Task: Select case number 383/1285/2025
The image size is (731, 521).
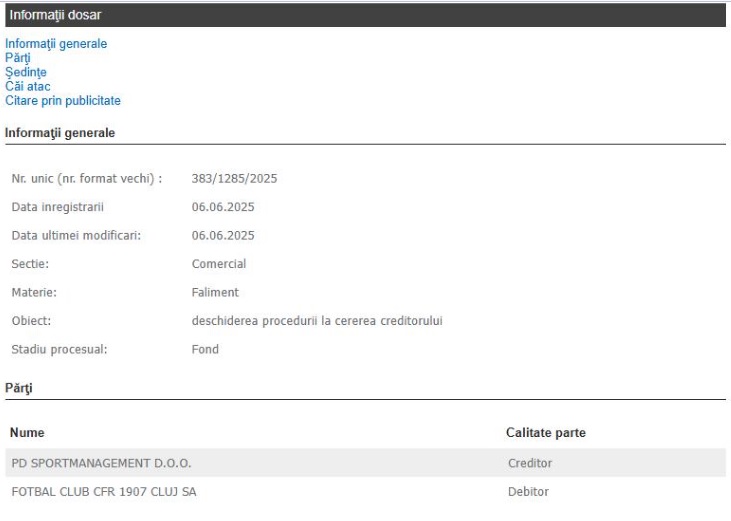Action: coord(234,178)
